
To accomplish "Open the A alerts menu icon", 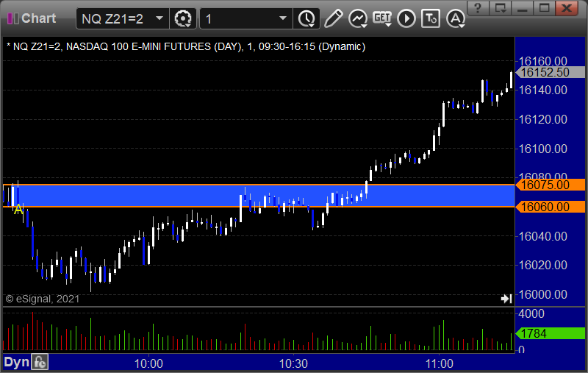I will pos(456,18).
